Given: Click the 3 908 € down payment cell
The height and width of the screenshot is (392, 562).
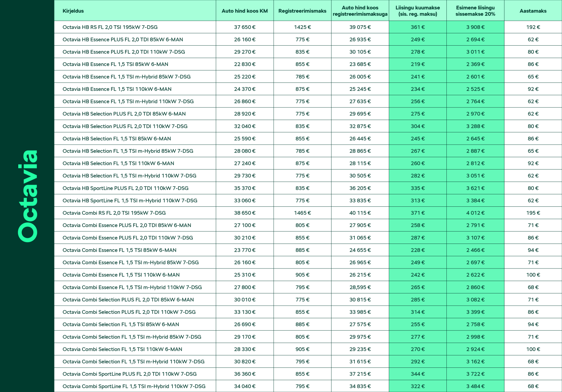Looking at the screenshot, I should 475,27.
